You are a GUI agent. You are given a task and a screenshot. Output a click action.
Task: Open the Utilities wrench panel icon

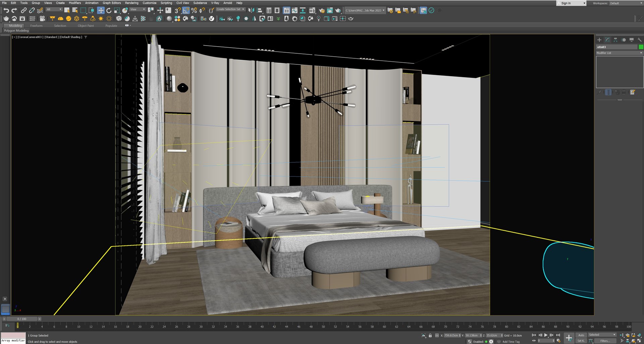point(640,40)
